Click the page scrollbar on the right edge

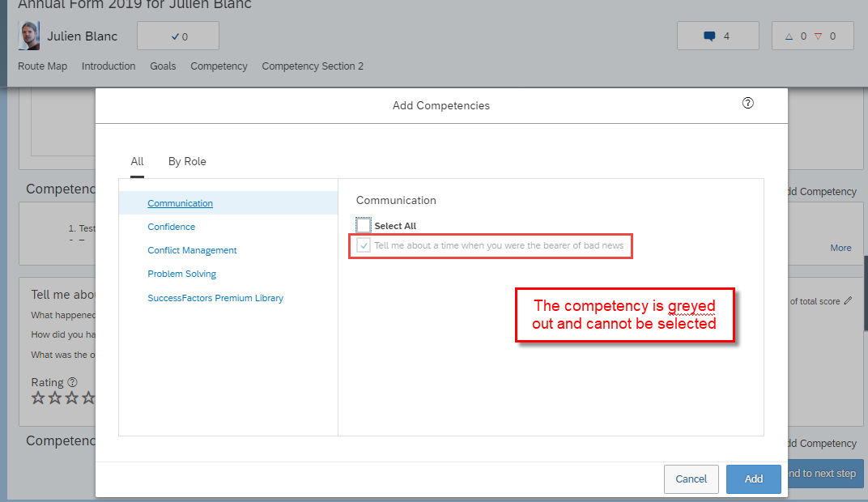pyautogui.click(x=866, y=293)
